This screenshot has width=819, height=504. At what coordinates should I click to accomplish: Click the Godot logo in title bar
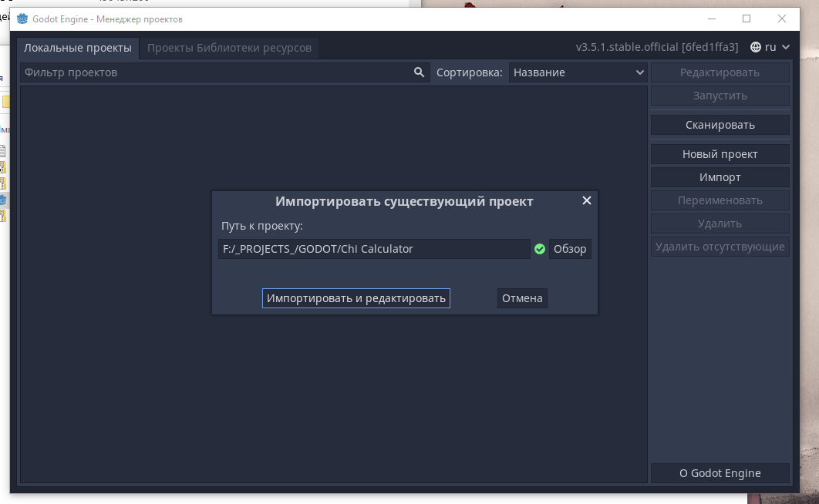[22, 18]
